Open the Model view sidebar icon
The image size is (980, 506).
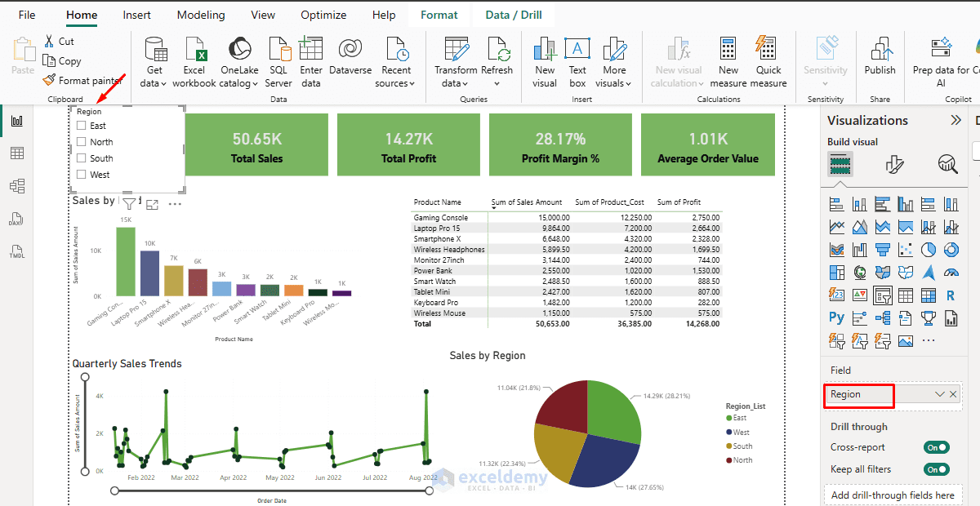16,186
